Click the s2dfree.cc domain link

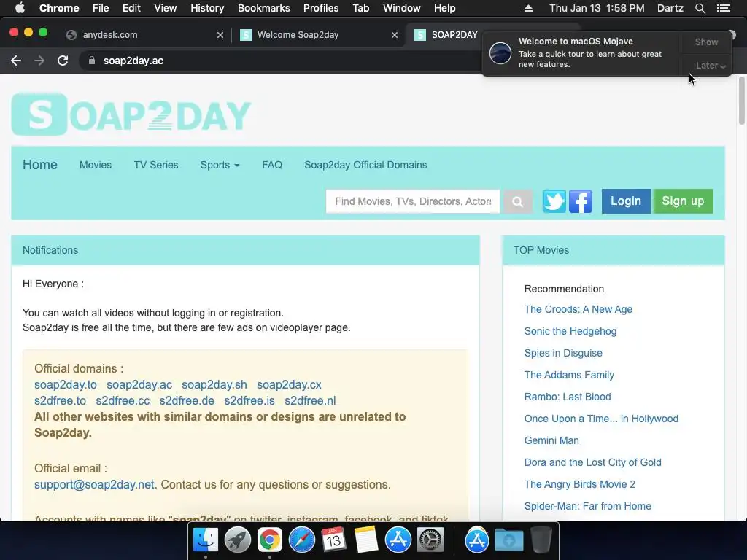click(123, 401)
